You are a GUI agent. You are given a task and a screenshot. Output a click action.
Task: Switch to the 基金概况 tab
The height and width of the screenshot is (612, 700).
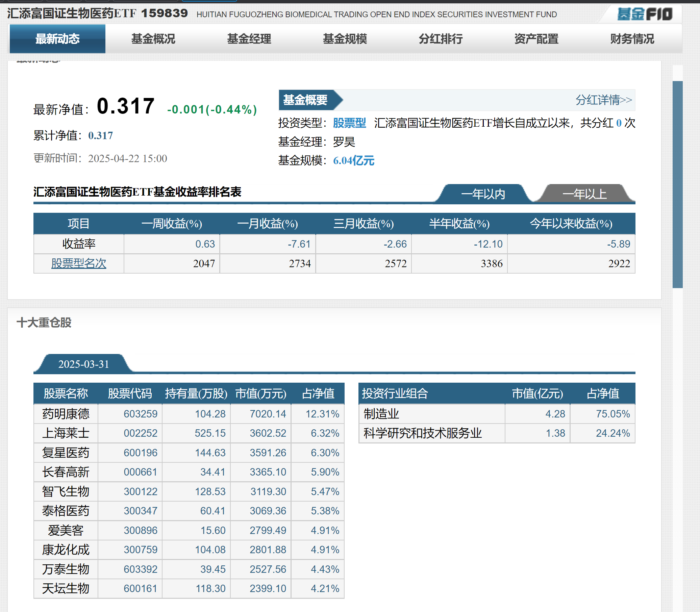pos(153,39)
